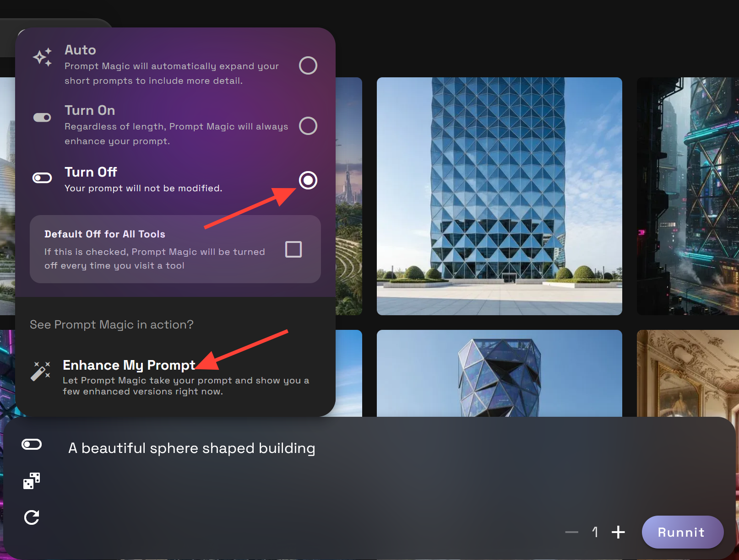Choose Enhance My Prompt option
The image size is (739, 560).
click(129, 365)
